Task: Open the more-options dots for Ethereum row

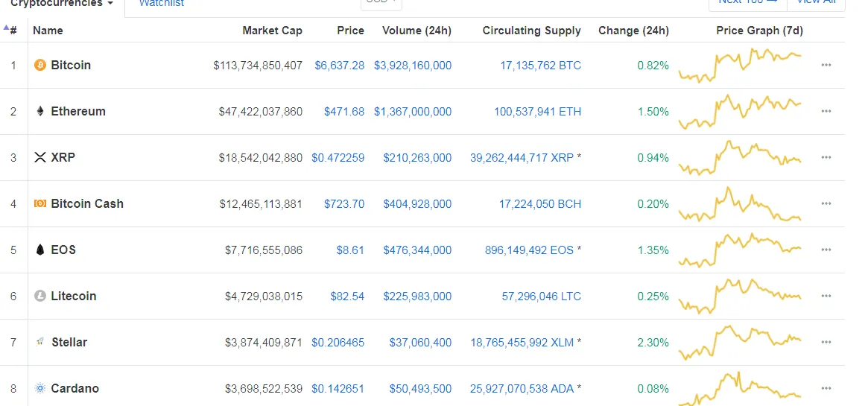Action: tap(826, 111)
